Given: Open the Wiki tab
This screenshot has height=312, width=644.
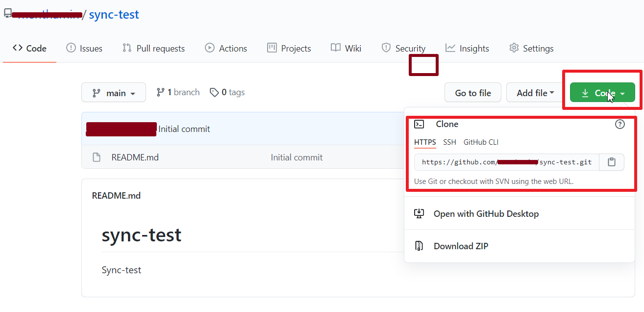Looking at the screenshot, I should click(346, 48).
